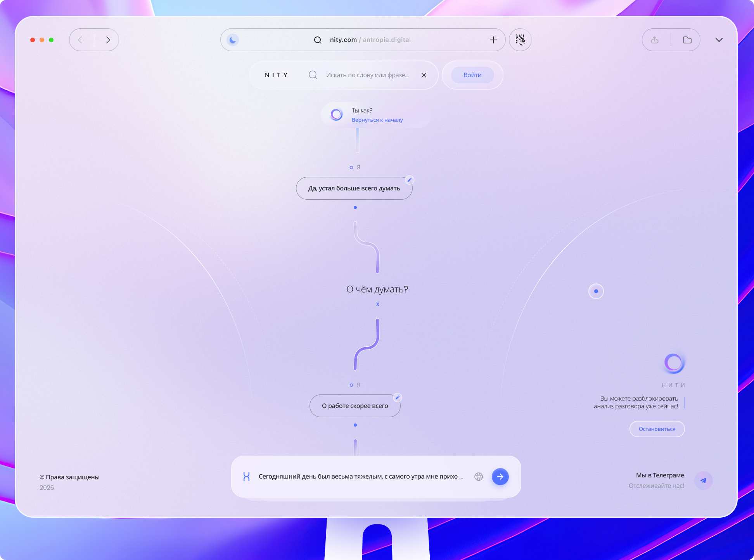Image resolution: width=754 pixels, height=560 pixels.
Task: Click the wolf profile avatar icon
Action: coord(520,40)
